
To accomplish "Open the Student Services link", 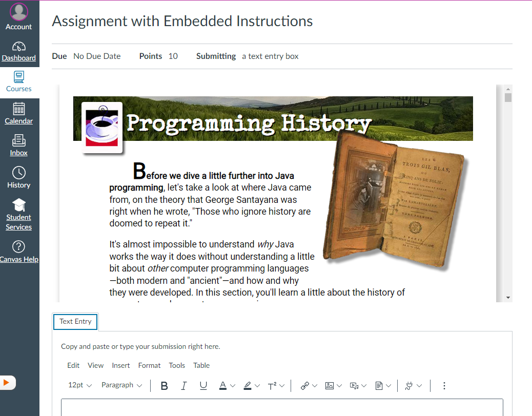I will pos(19,215).
